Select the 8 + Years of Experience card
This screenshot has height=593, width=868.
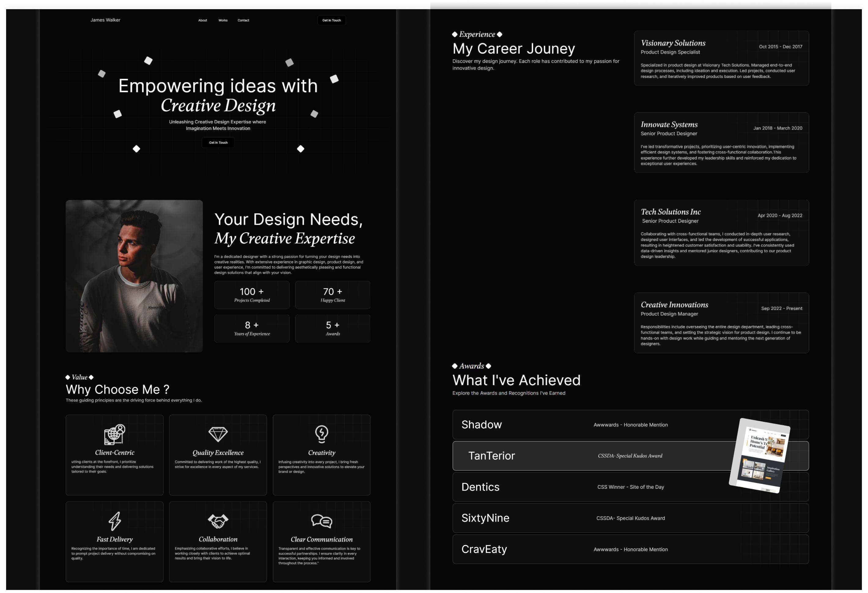click(x=252, y=328)
